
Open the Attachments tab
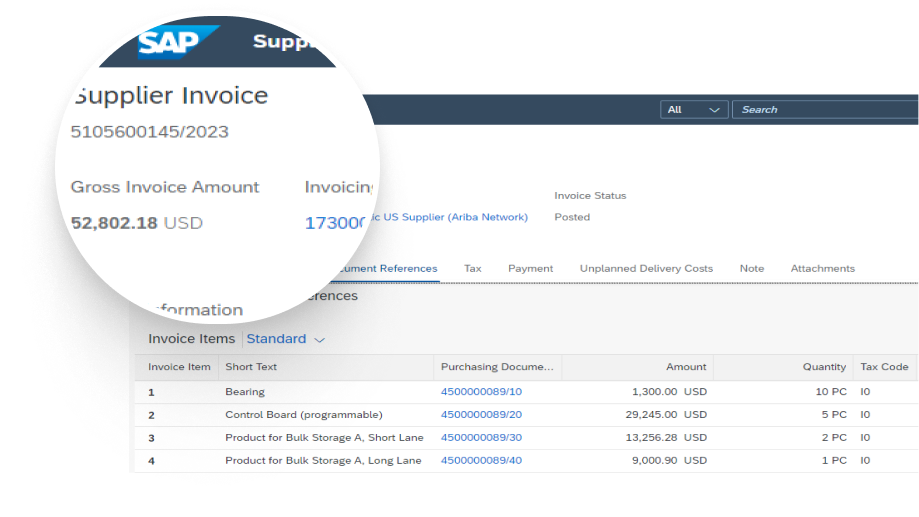[822, 268]
